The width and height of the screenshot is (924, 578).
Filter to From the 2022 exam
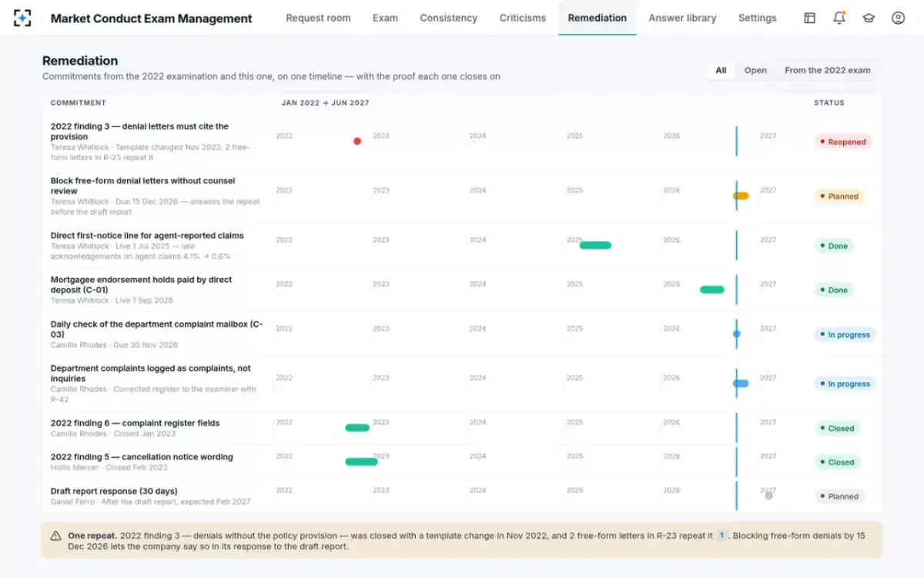[828, 70]
